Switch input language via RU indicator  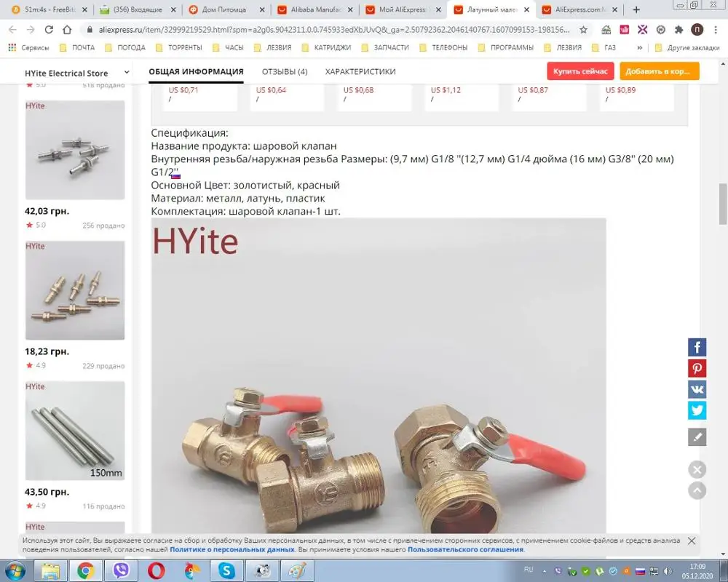[529, 570]
